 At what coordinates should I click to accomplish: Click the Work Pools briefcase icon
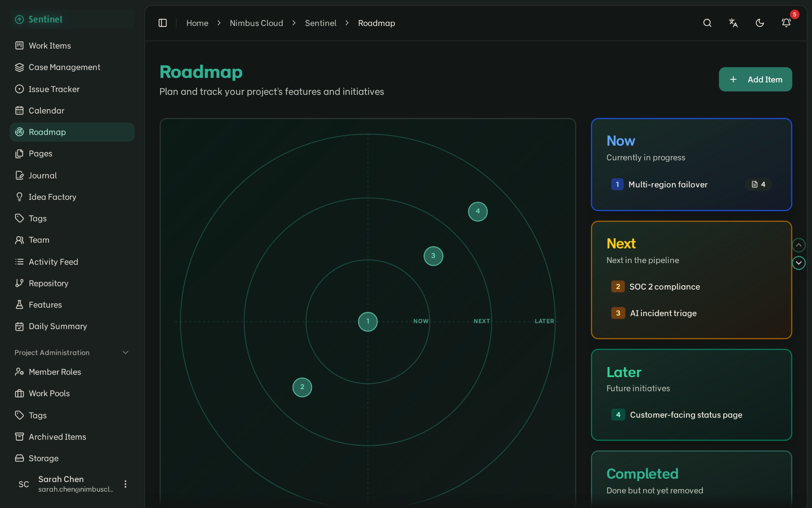19,393
